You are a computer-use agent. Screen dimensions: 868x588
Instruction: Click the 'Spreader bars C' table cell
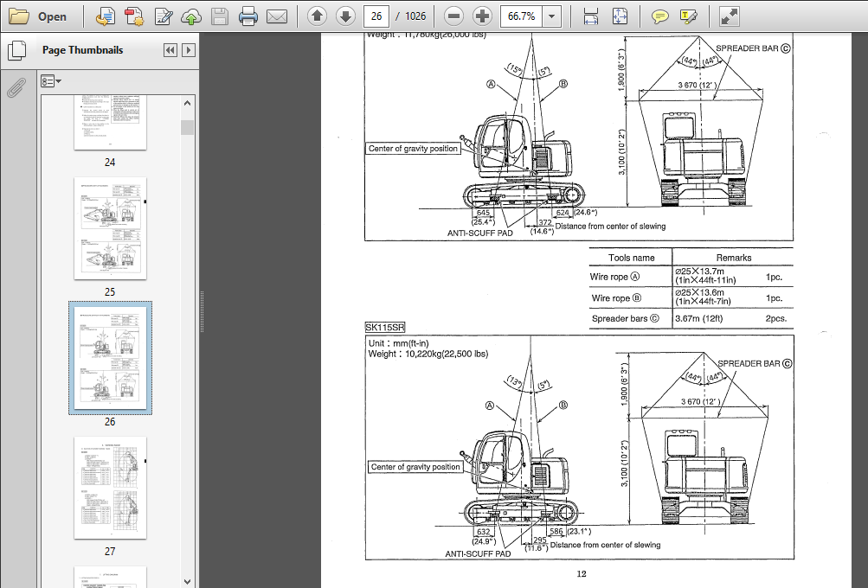[631, 318]
